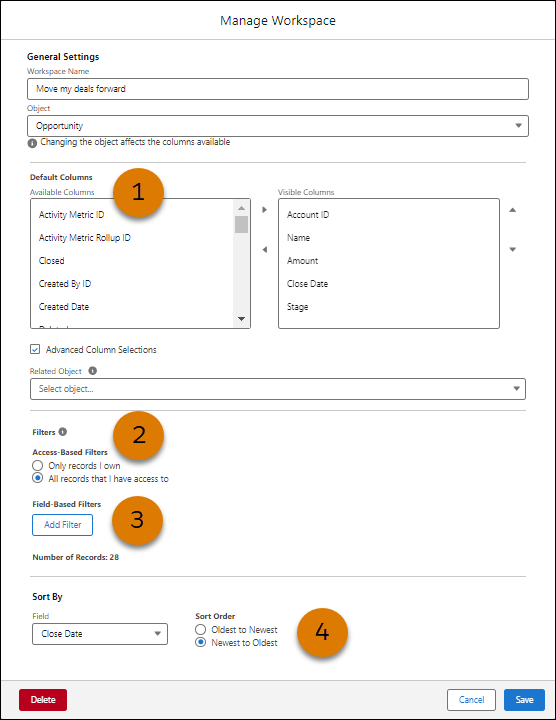Click the Available Columns scroll down arrow
Image resolution: width=556 pixels, height=720 pixels.
(241, 319)
